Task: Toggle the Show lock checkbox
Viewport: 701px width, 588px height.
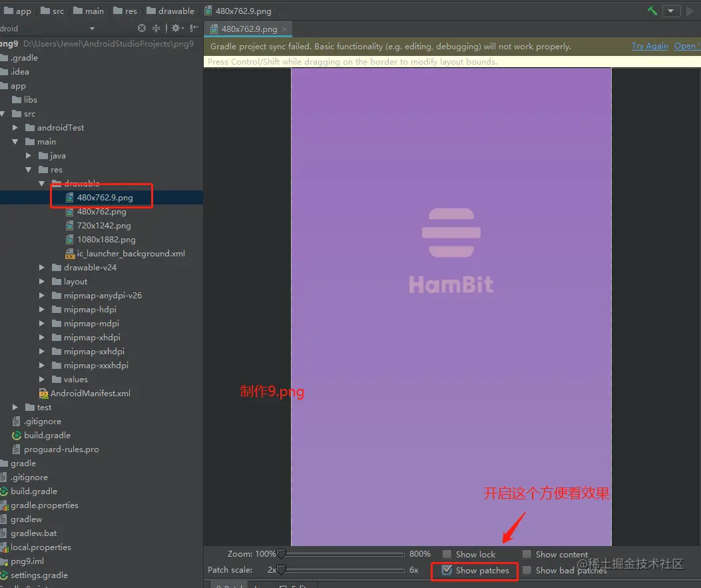Action: click(447, 555)
